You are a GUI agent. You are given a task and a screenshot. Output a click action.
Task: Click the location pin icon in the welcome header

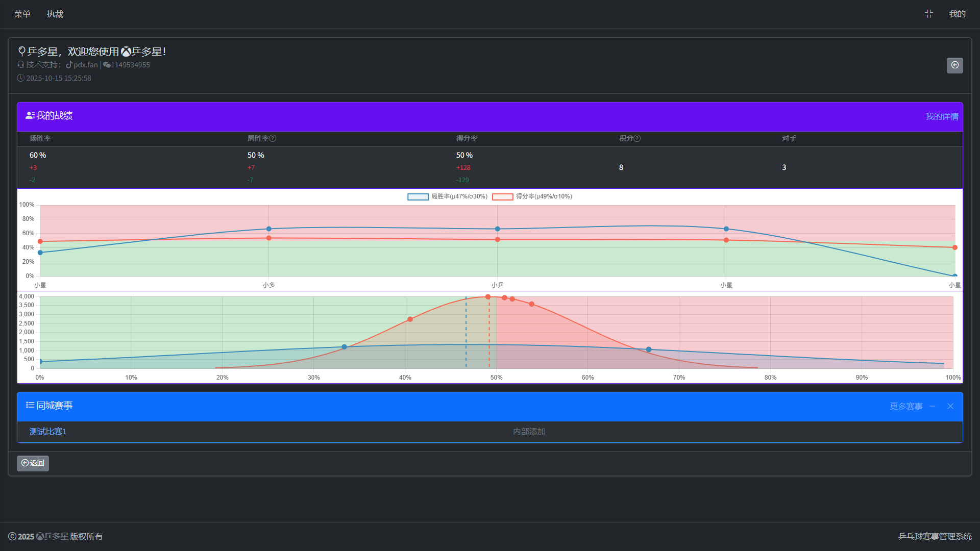pyautogui.click(x=21, y=51)
